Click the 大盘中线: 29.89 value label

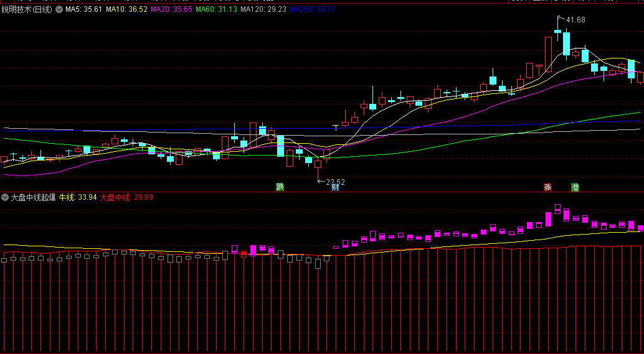tap(126, 197)
